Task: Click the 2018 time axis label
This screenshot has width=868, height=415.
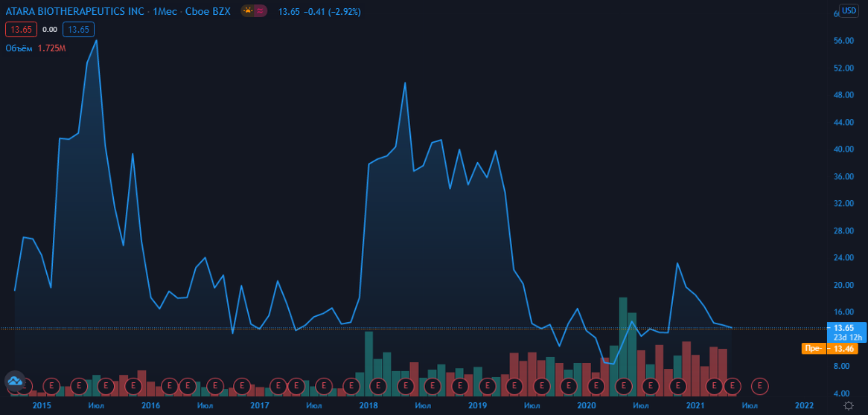Action: (x=368, y=405)
